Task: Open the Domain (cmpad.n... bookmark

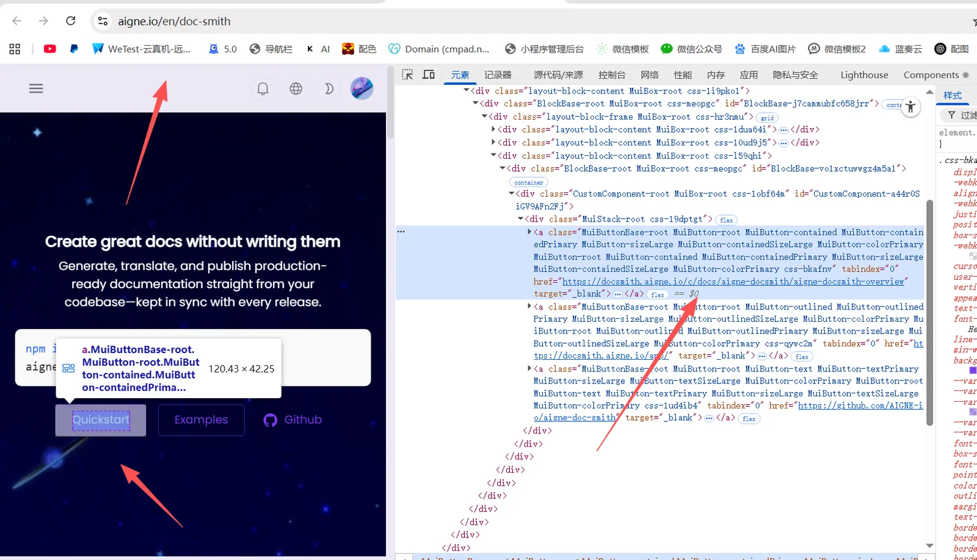Action: click(x=439, y=49)
